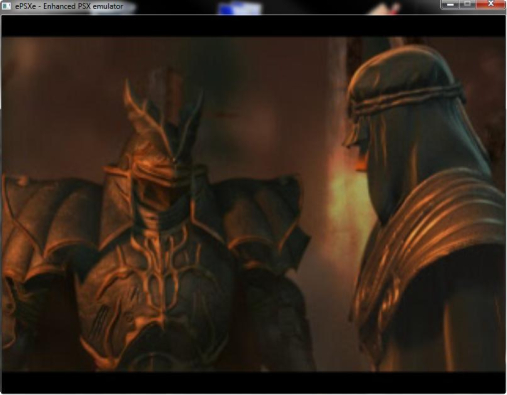This screenshot has height=395, width=507.
Task: Click the ePSXe application icon in title bar
Action: 7,6
